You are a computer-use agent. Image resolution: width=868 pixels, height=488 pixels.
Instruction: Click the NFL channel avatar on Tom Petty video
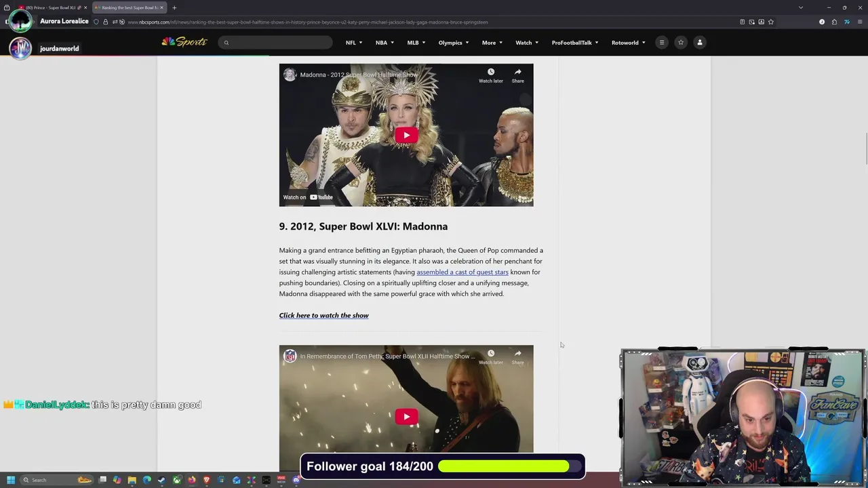(290, 356)
